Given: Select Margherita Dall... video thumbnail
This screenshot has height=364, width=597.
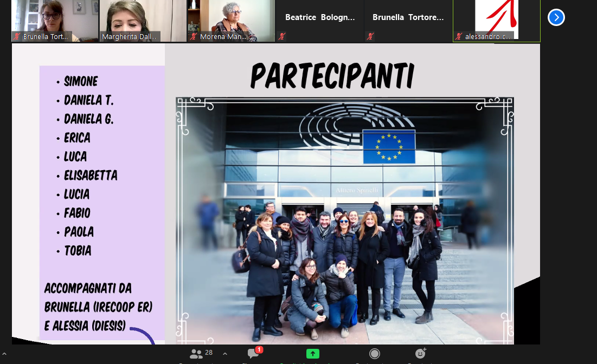Looking at the screenshot, I should coord(143,21).
